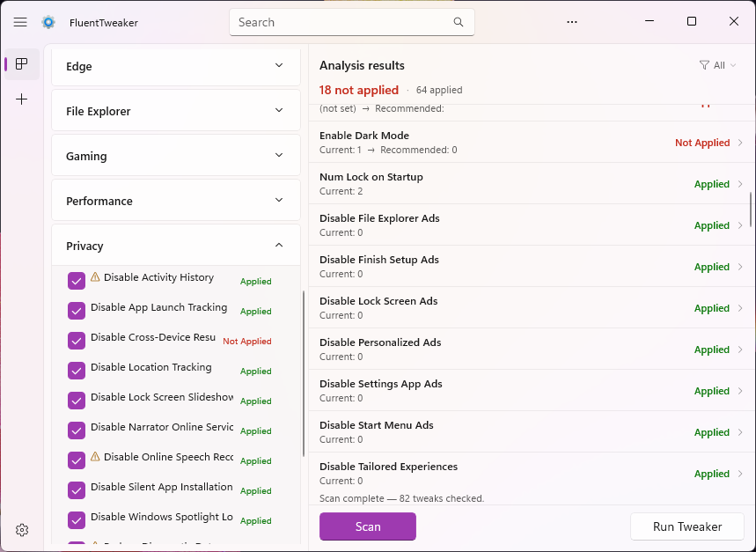This screenshot has width=756, height=552.
Task: Select the Disable Finish Setup Ads result
Action: click(x=532, y=267)
